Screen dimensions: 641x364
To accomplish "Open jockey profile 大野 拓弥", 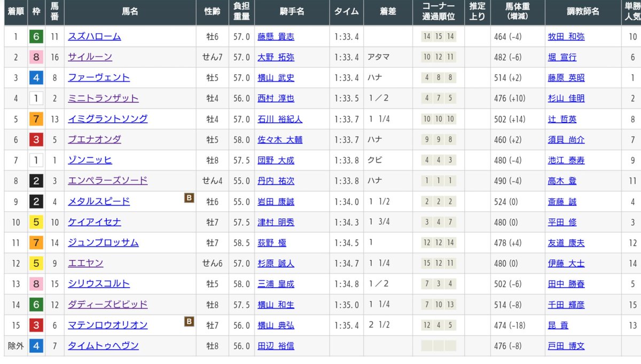I will click(x=276, y=57).
